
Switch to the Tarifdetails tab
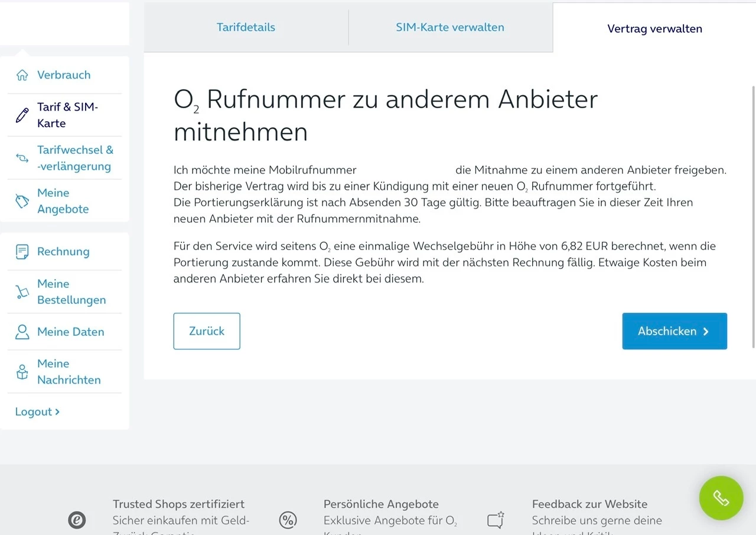coord(246,27)
